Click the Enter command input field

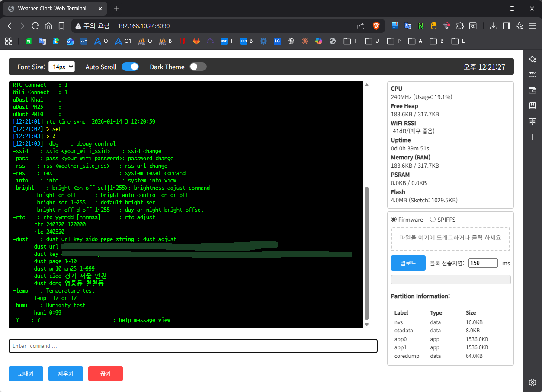[193, 346]
